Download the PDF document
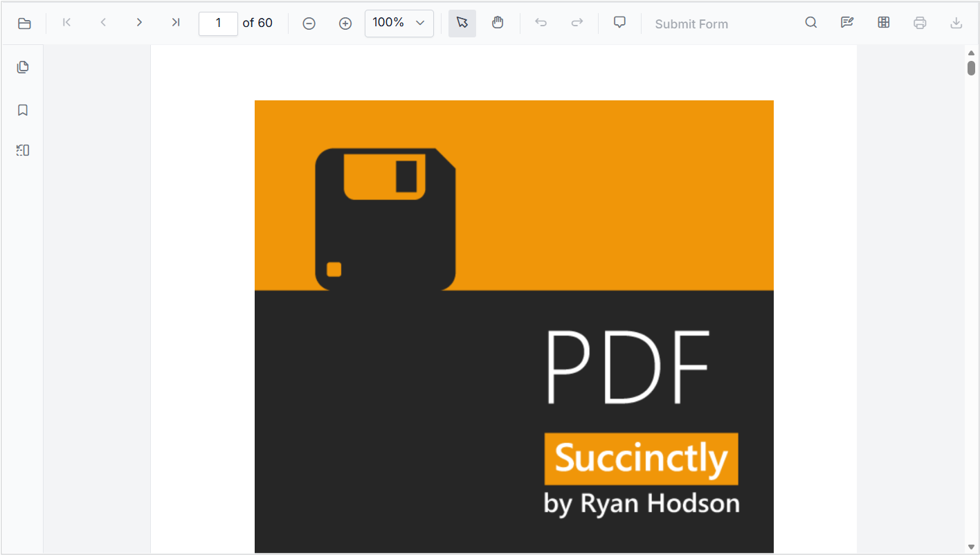 956,23
